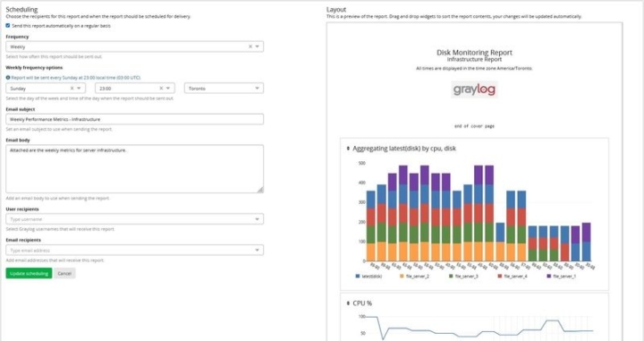Click into the Email subject field

click(x=135, y=120)
